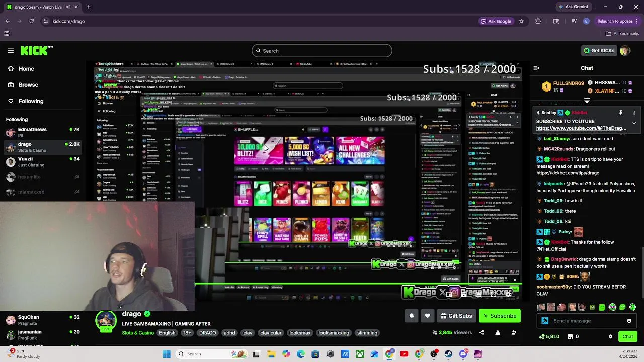Click MG42Rounds username in chat

[x=558, y=149]
